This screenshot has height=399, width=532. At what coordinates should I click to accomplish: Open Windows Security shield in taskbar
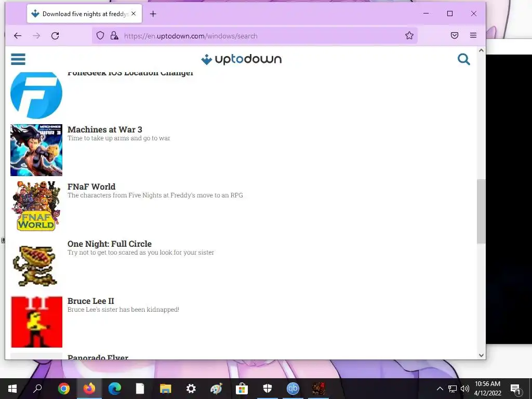coord(268,389)
